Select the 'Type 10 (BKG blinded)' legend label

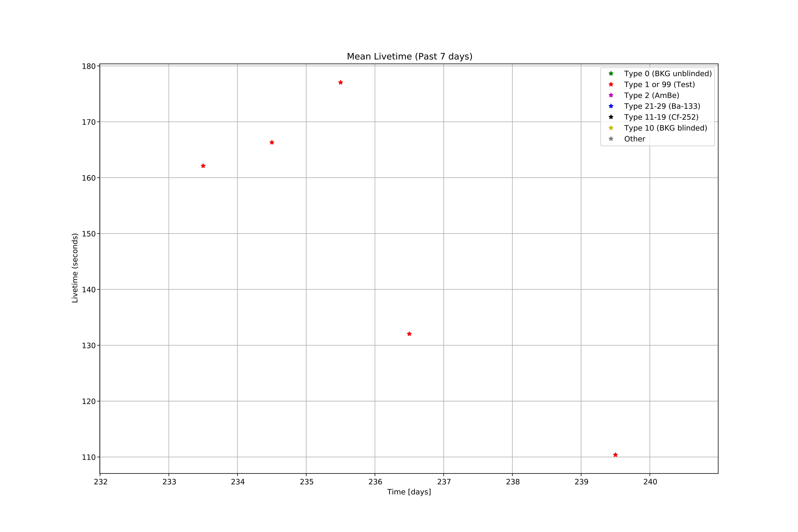click(x=666, y=128)
